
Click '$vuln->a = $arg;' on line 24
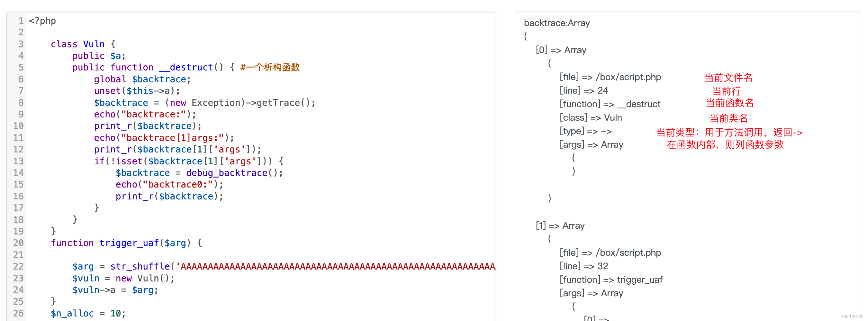[115, 290]
